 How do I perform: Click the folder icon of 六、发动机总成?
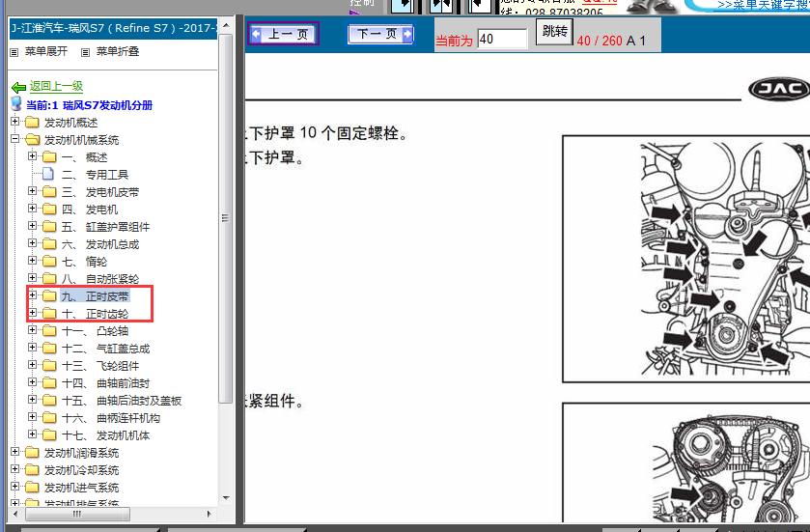click(49, 243)
